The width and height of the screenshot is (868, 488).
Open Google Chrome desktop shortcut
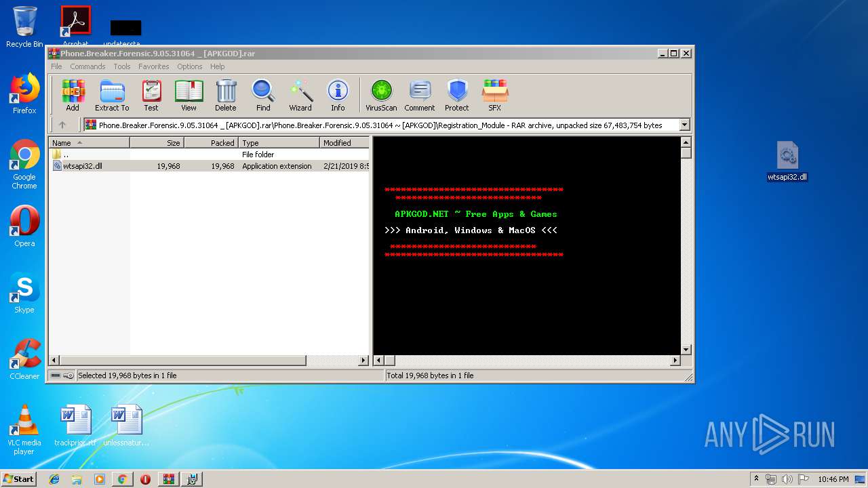point(24,164)
